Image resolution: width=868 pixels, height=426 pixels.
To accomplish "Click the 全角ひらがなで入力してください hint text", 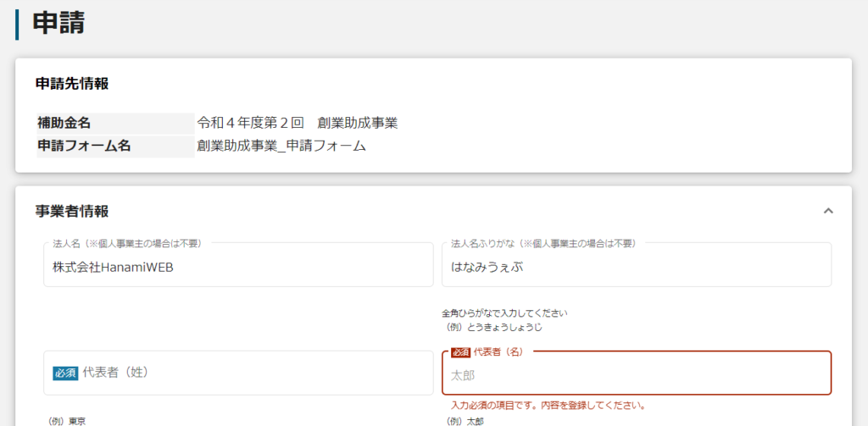I will pos(504,313).
